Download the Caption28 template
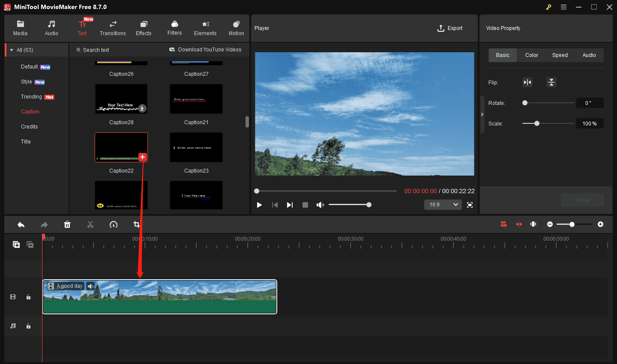This screenshot has width=617, height=364. tap(142, 108)
